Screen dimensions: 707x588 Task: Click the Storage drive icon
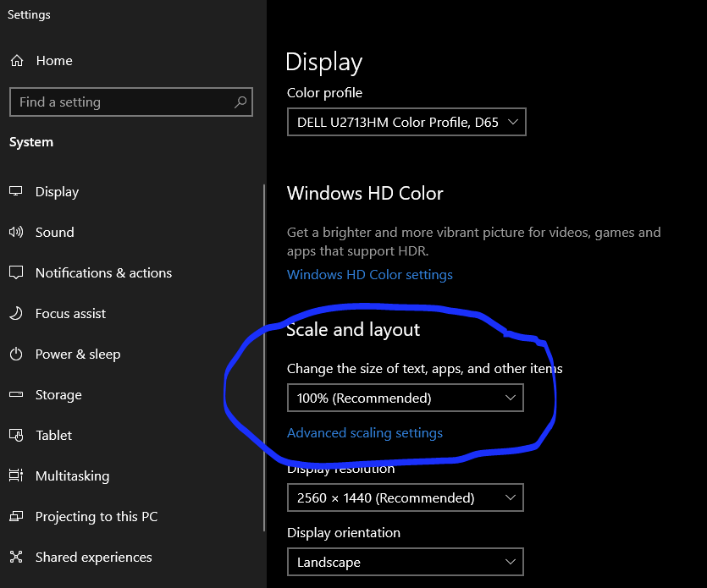(16, 395)
